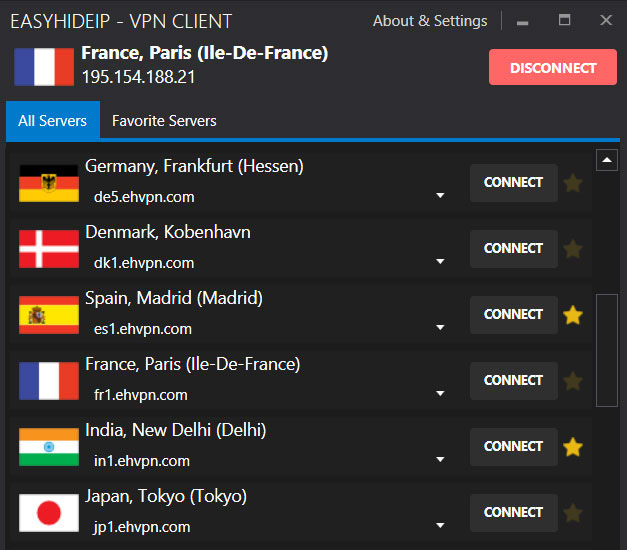Expand the de5.ehvpn.com server dropdown
Viewport: 627px width, 550px height.
tap(440, 196)
